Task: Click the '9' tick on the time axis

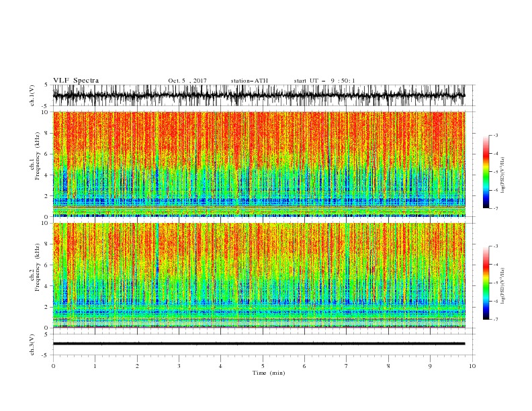Action: (430, 366)
